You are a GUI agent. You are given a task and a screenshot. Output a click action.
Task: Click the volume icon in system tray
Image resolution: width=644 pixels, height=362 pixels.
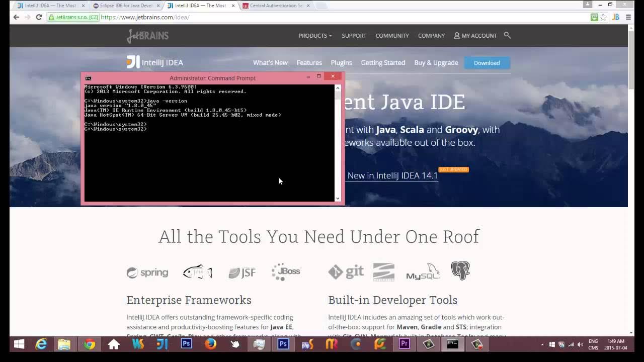click(580, 344)
